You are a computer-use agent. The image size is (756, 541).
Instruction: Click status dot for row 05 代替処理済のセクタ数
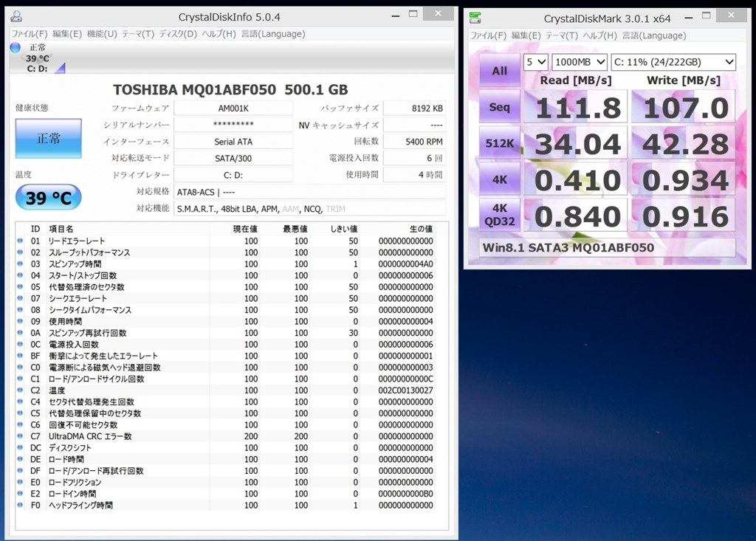pyautogui.click(x=20, y=286)
